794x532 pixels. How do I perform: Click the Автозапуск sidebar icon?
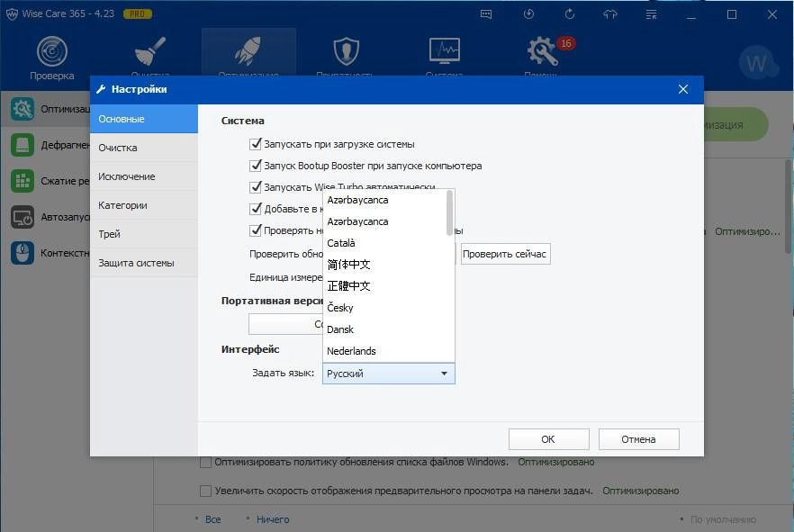point(23,217)
